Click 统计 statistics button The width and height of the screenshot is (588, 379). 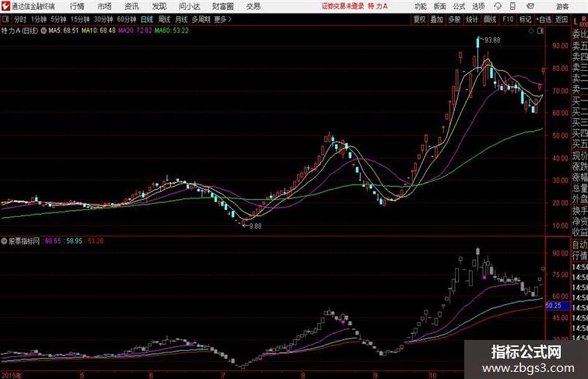point(472,19)
